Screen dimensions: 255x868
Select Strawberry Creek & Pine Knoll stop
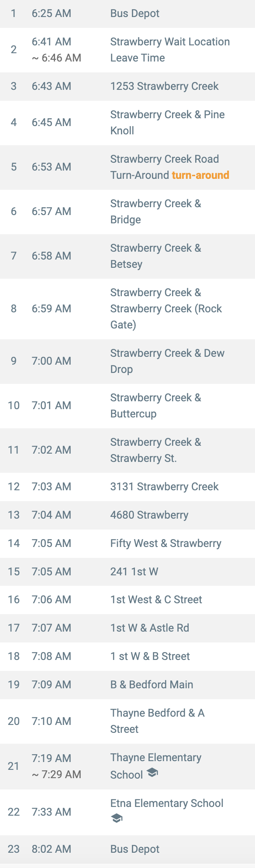click(x=127, y=123)
